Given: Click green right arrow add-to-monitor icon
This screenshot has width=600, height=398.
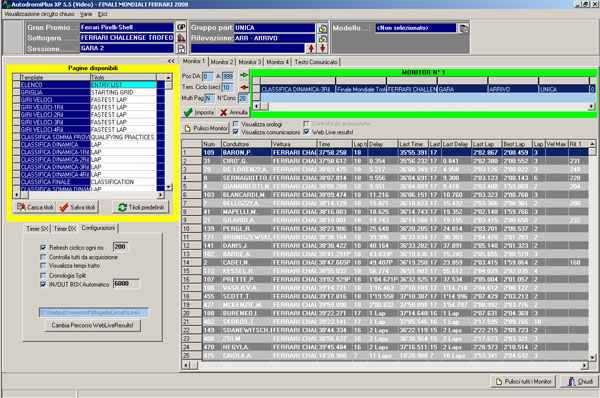Looking at the screenshot, I should click(x=244, y=75).
